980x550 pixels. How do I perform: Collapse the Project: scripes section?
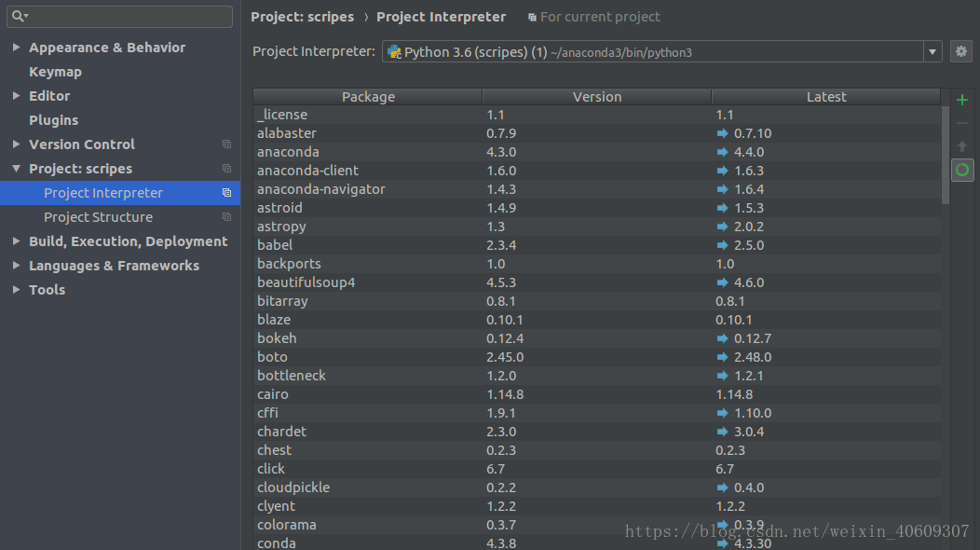[16, 169]
